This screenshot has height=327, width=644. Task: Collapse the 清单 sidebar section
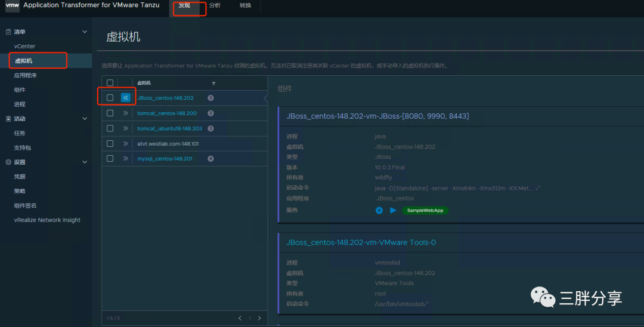[x=85, y=32]
